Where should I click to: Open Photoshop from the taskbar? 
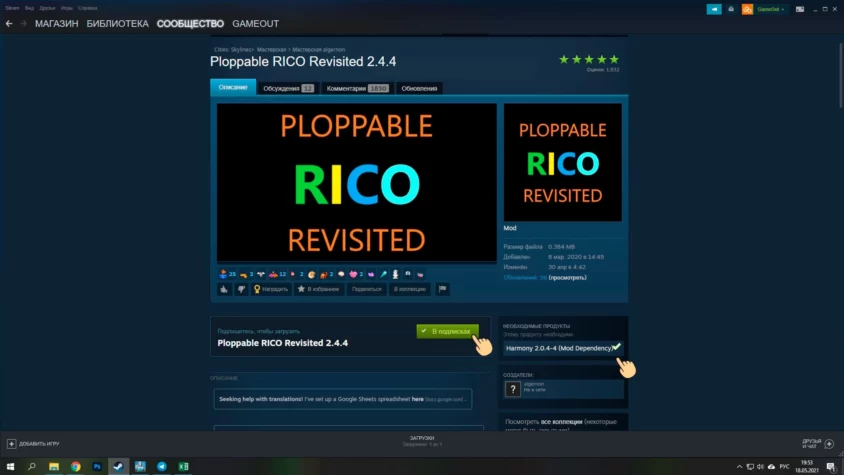click(97, 466)
